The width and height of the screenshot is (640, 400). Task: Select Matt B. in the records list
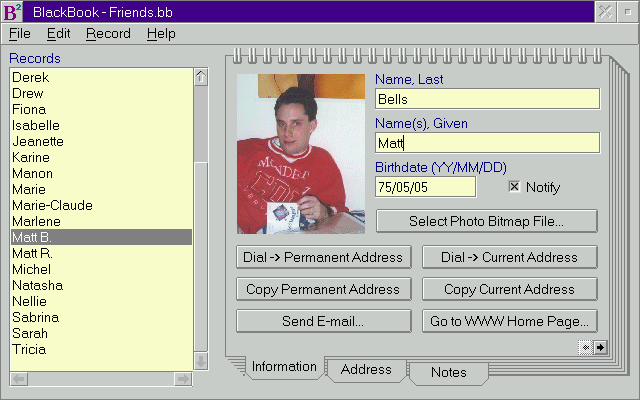click(101, 237)
